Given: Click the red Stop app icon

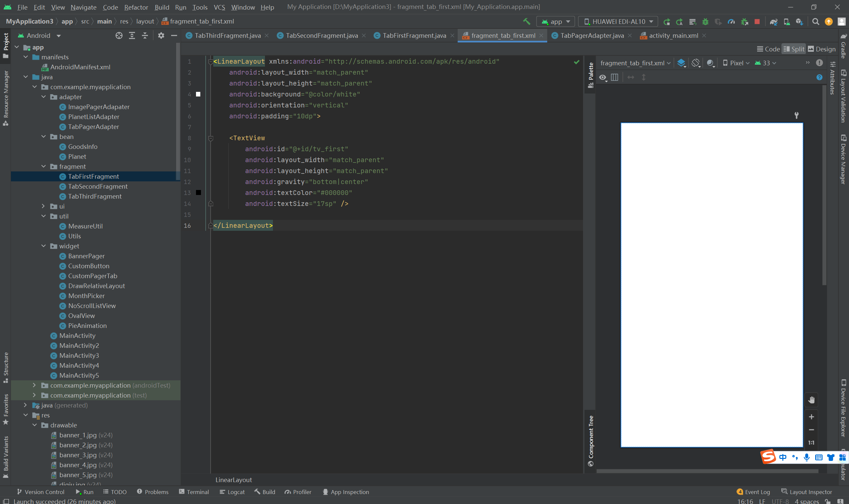Looking at the screenshot, I should coord(757,22).
